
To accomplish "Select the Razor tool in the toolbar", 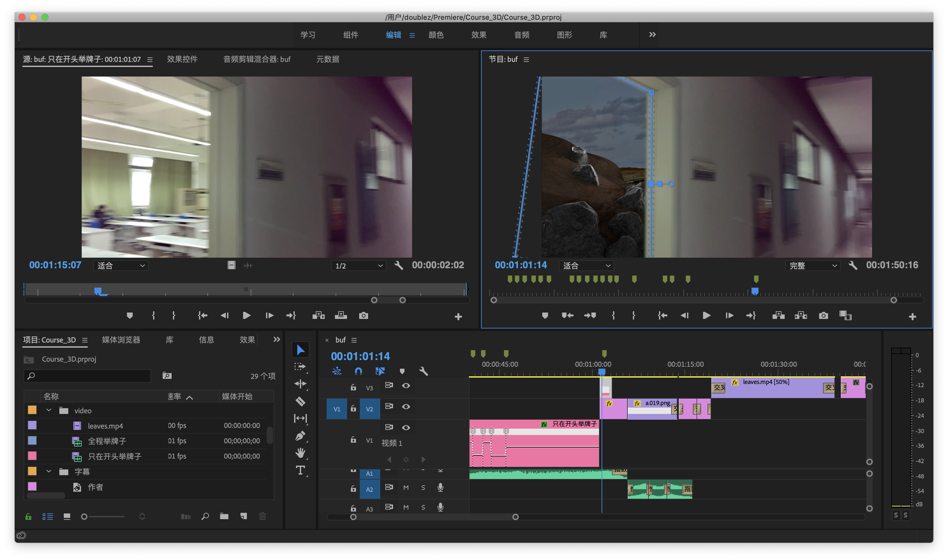I will pyautogui.click(x=300, y=401).
